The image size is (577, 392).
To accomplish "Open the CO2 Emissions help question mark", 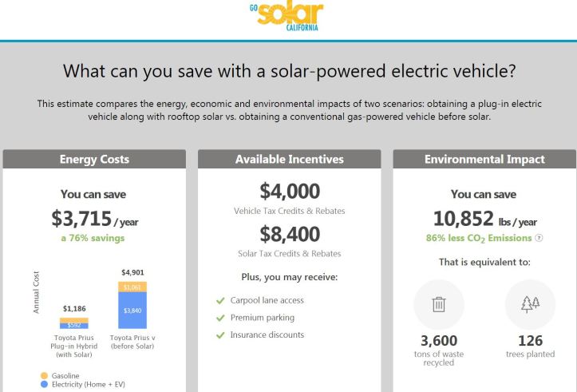I will pyautogui.click(x=539, y=237).
